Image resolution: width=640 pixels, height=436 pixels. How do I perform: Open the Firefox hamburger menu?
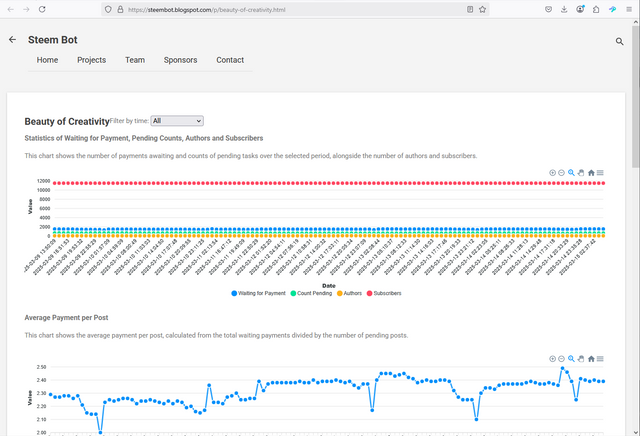tap(629, 9)
